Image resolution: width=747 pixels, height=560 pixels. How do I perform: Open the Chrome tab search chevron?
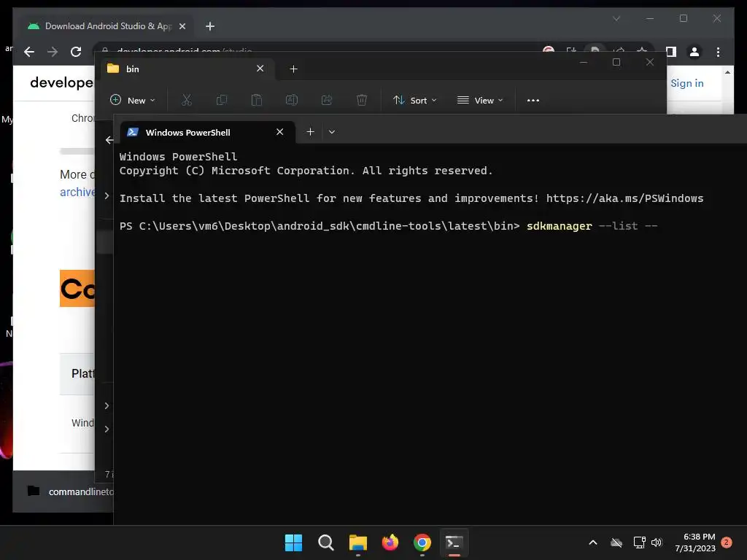point(616,18)
